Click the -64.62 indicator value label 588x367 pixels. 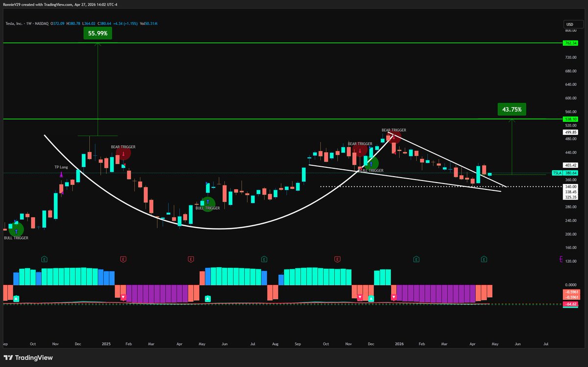[571, 304]
